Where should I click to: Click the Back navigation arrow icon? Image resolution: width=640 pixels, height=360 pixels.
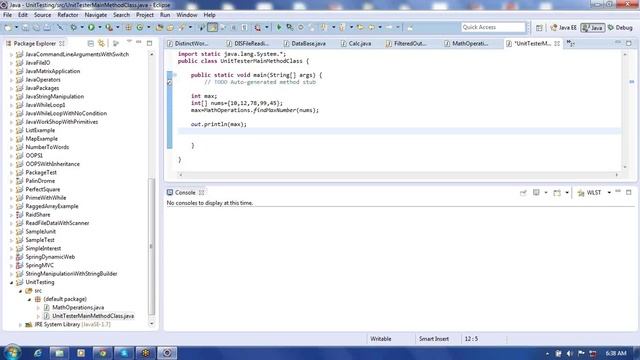(x=371, y=27)
